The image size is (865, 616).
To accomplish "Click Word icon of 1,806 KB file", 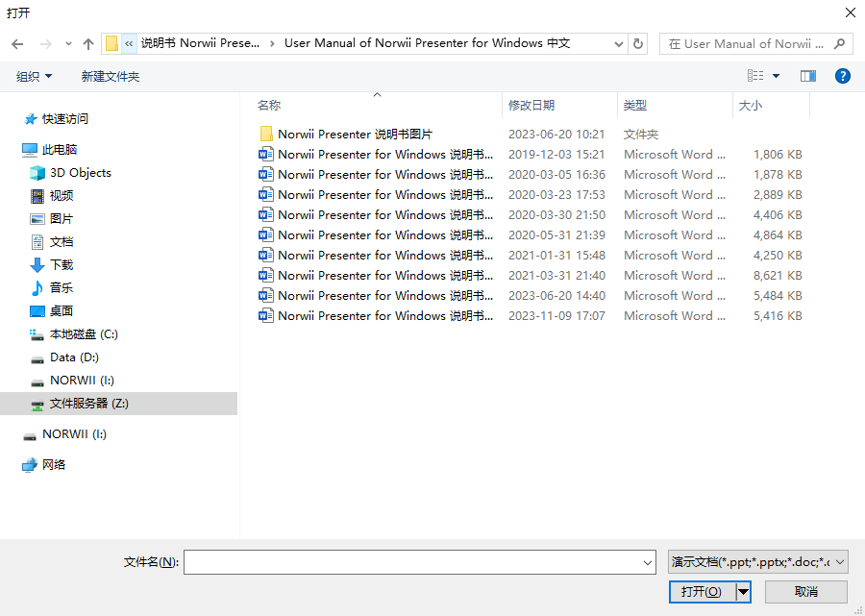I will [x=266, y=155].
